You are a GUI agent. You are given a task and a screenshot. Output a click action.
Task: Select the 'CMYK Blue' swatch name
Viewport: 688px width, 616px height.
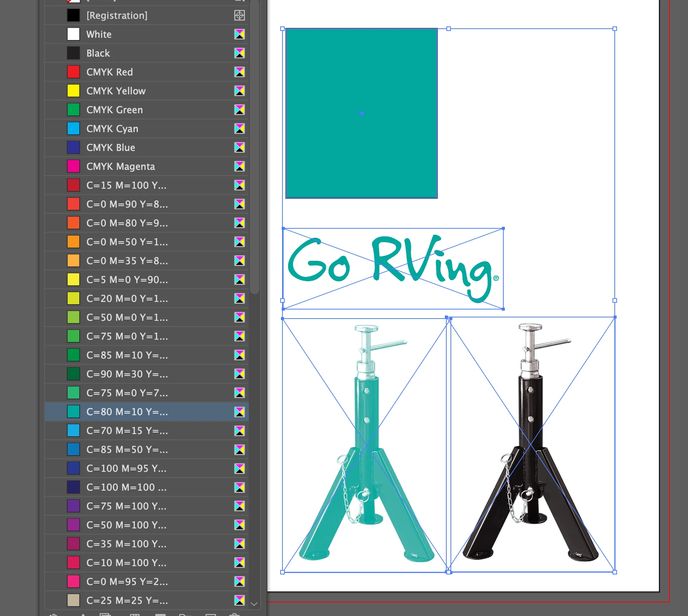pyautogui.click(x=111, y=148)
